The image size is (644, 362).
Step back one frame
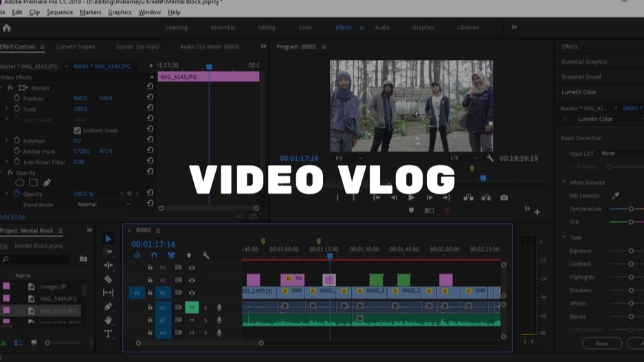(394, 198)
